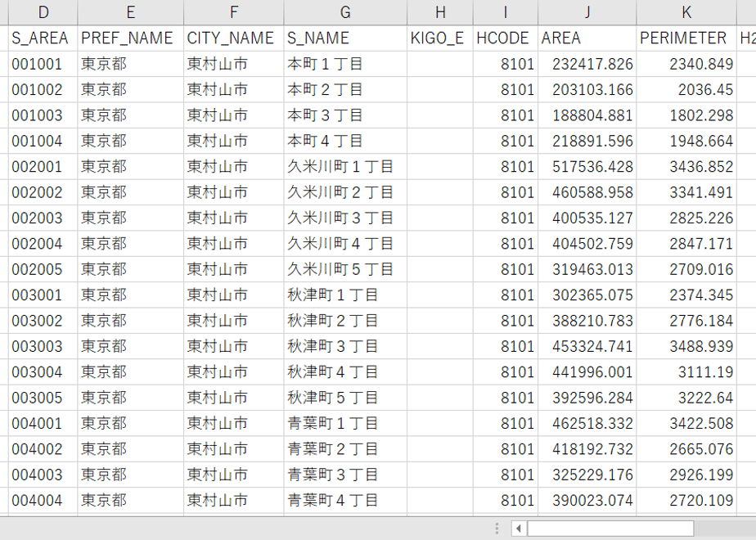Select PERIMETER value 2374.345
Image resolution: width=756 pixels, height=540 pixels.
tap(686, 295)
